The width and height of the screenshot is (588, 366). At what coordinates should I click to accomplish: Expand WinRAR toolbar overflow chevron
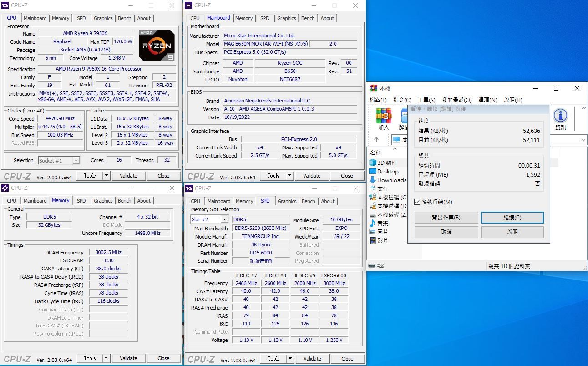pos(583,108)
